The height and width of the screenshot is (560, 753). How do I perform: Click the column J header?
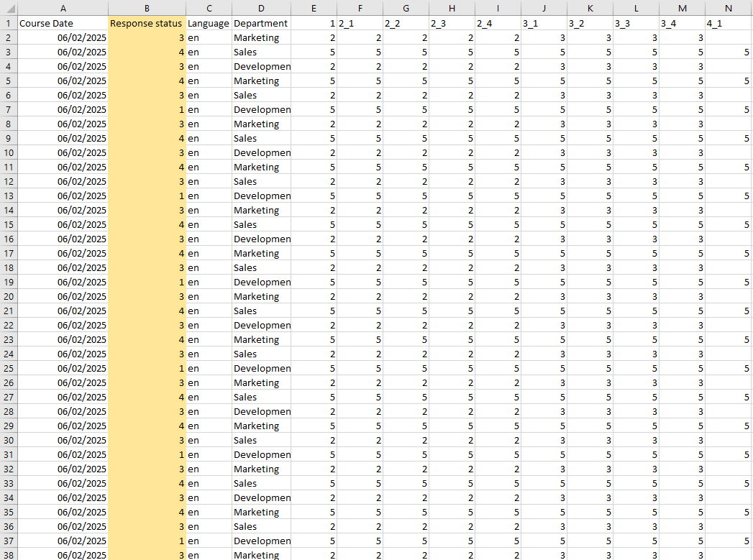544,8
